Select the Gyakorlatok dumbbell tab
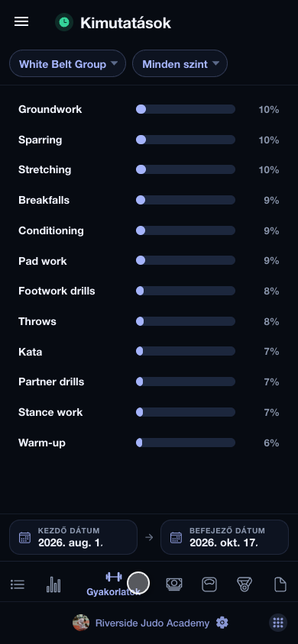 [113, 584]
